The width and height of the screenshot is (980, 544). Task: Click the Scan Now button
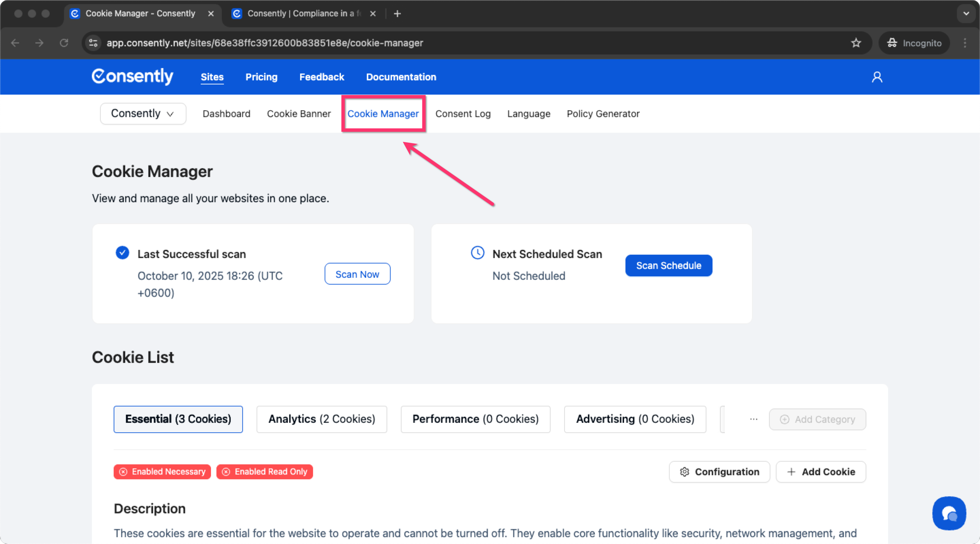(357, 274)
